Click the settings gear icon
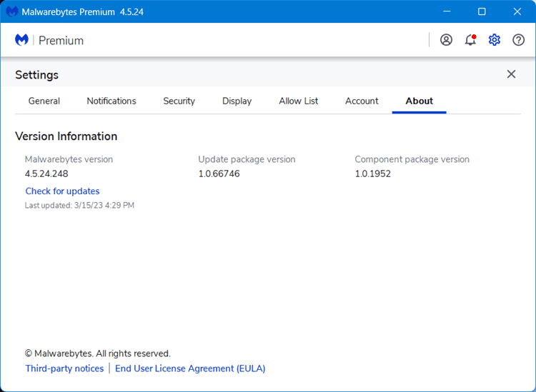 click(495, 40)
